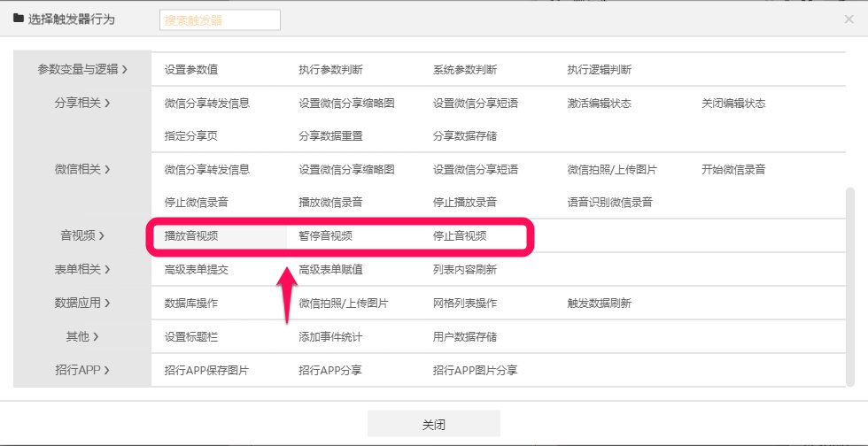
Task: Choose 执行逻辑判断 action
Action: 600,70
